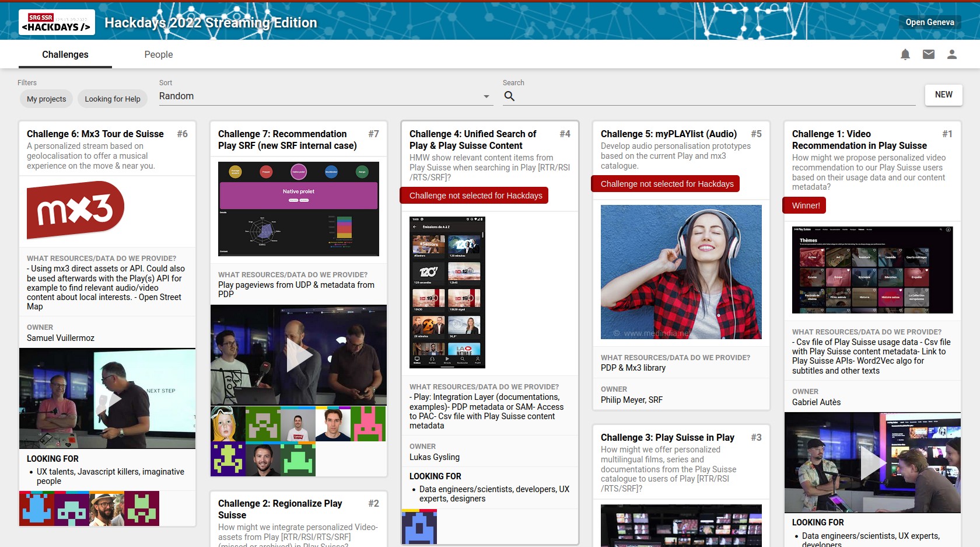Click the bearded man with hat avatar, Challenge 6

pos(107,508)
